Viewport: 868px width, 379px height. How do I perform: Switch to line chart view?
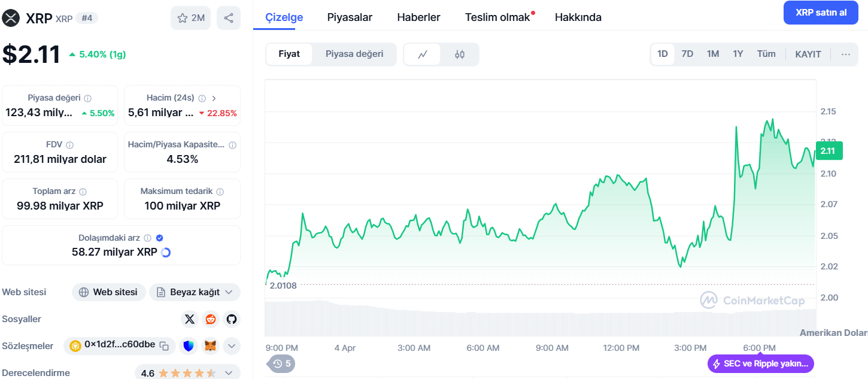point(423,54)
